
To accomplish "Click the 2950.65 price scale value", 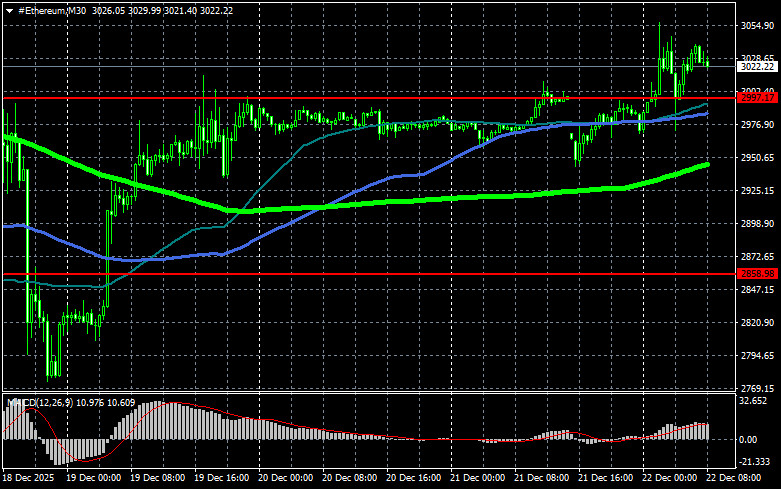I will point(757,157).
